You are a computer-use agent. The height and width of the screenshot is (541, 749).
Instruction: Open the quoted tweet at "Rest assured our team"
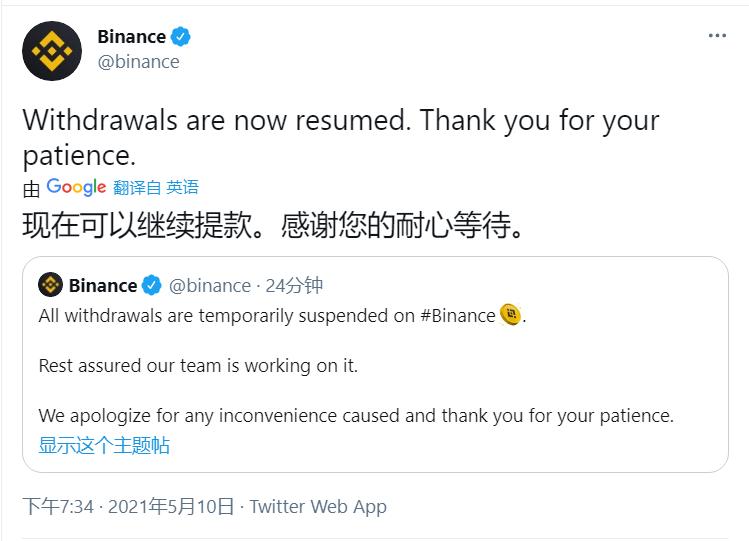point(198,365)
